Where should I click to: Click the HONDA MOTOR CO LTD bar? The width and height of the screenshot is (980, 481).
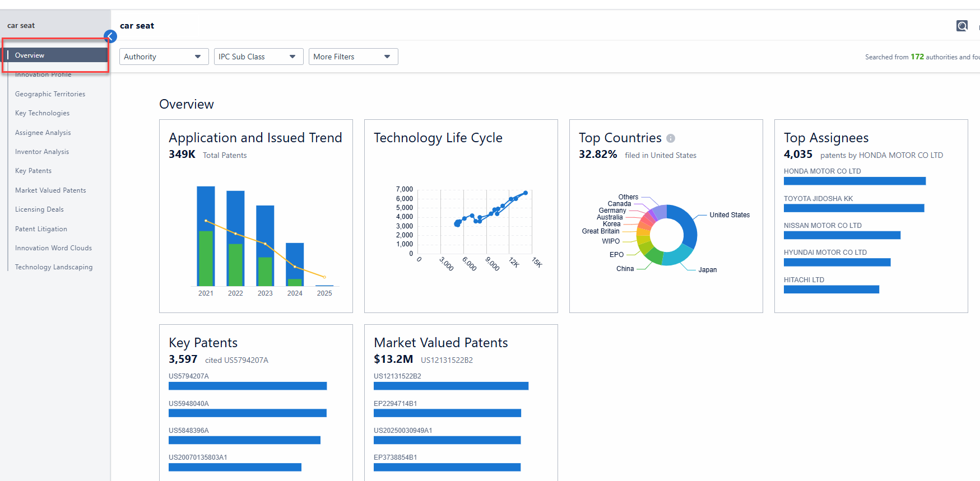(854, 181)
